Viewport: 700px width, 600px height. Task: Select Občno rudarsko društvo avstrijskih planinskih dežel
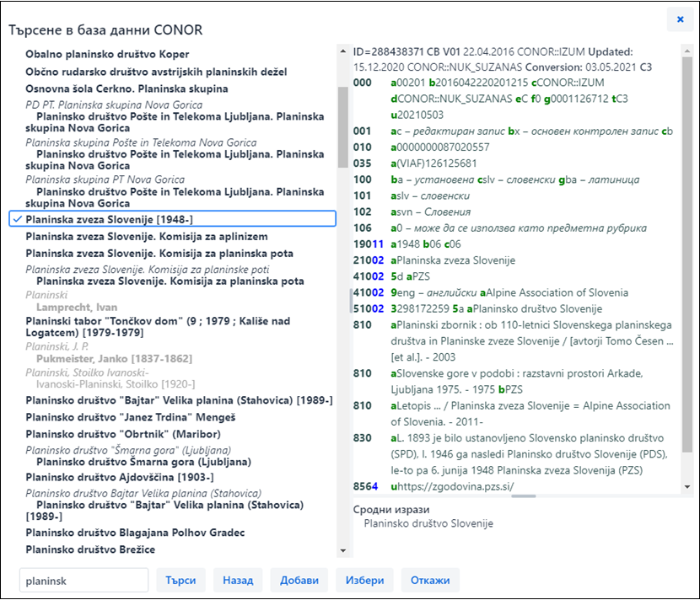[156, 72]
